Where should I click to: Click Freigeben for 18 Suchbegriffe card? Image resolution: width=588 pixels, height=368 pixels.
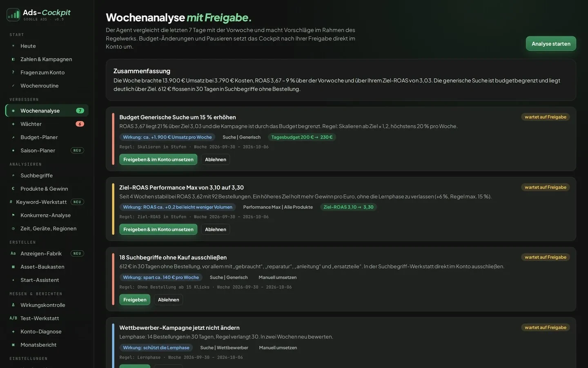[x=135, y=300]
